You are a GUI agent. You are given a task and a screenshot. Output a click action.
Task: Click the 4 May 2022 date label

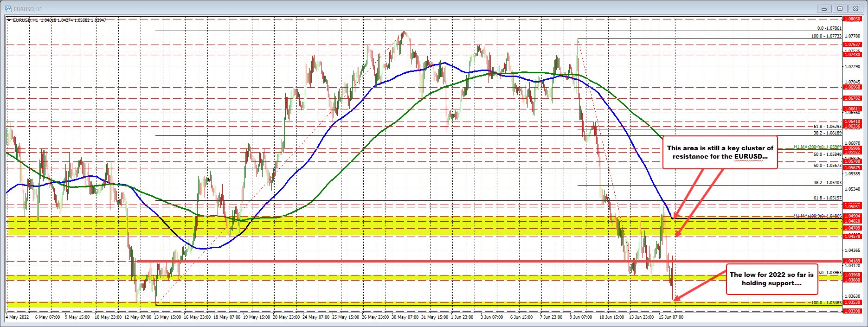18,318
